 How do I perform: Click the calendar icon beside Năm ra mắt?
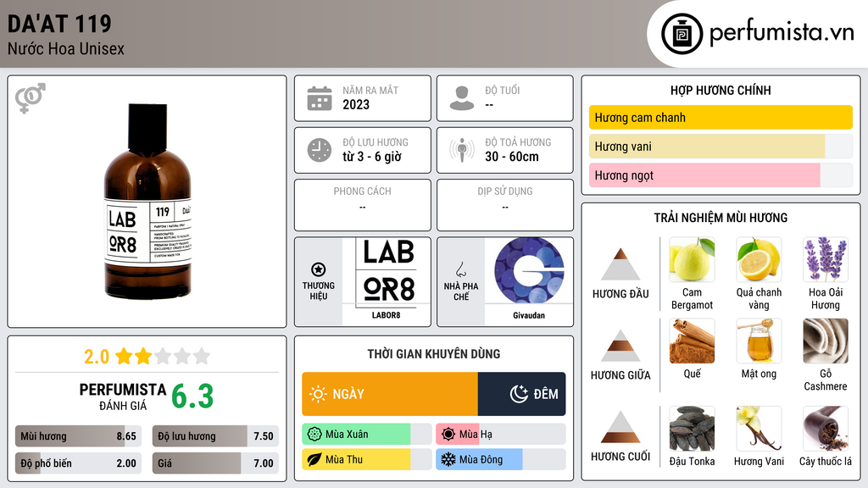click(x=320, y=98)
